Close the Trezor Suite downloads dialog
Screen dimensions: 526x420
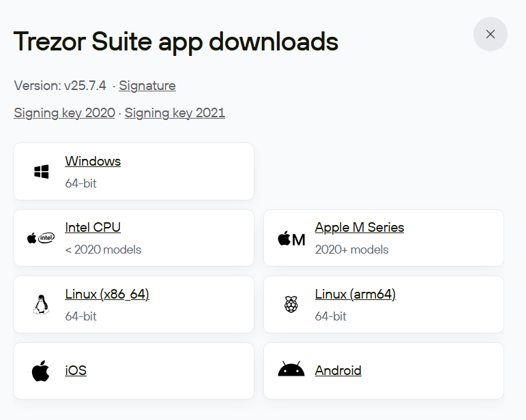(490, 34)
